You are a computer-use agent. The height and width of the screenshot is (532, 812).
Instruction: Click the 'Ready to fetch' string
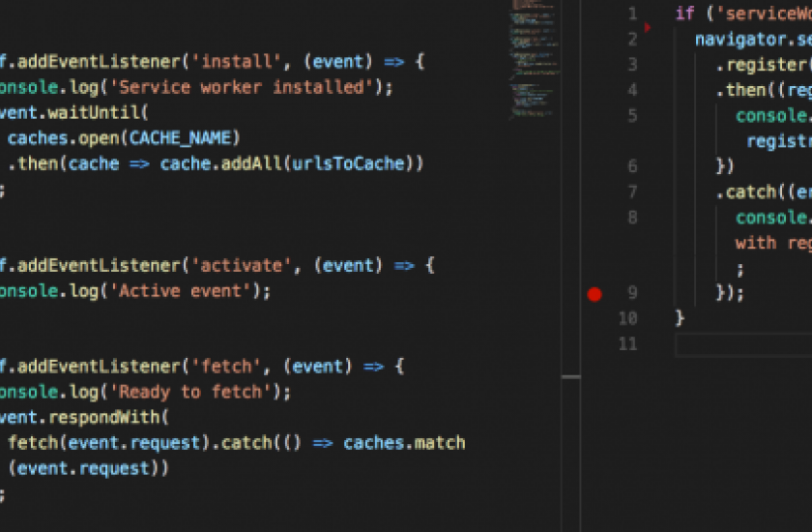coord(190,392)
